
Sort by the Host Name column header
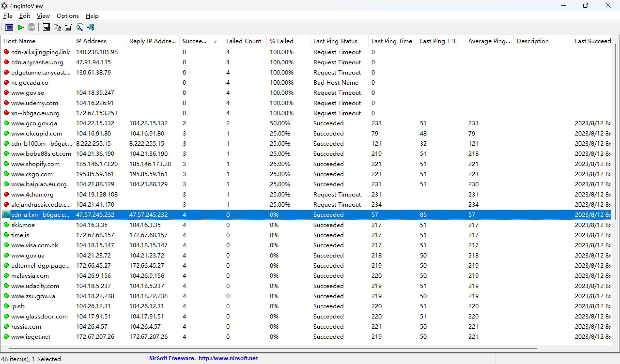coord(37,41)
